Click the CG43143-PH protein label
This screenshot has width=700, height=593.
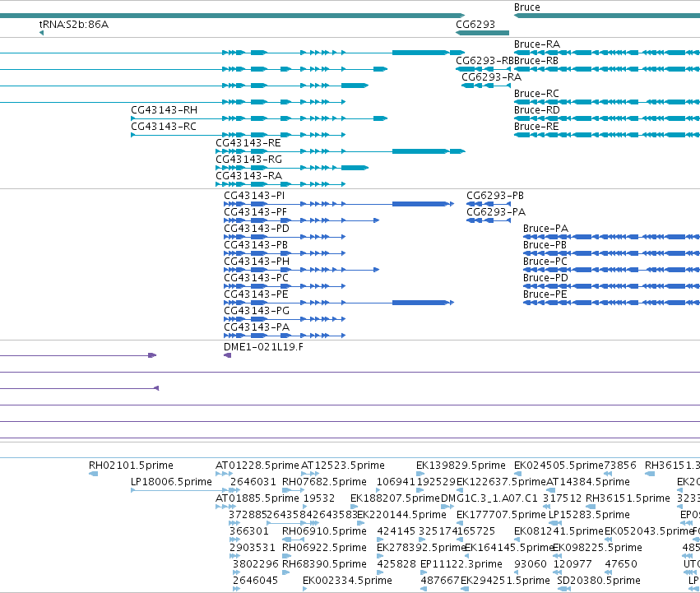(257, 262)
